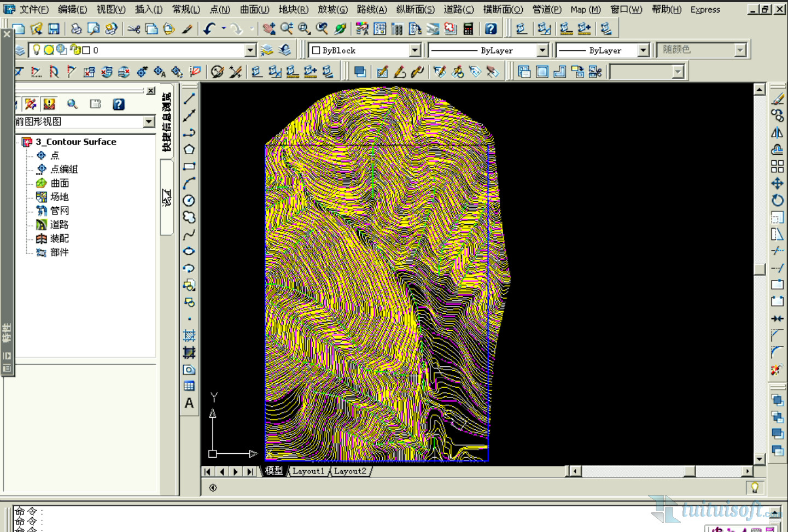Screen dimensions: 788x532
Task: Open the layer selection dropdown
Action: 250,50
